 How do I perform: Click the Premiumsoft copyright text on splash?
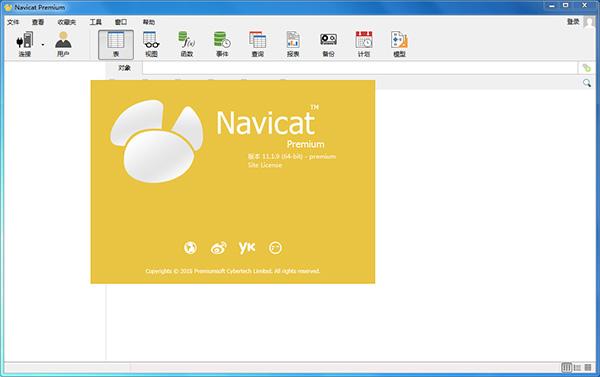(x=232, y=271)
